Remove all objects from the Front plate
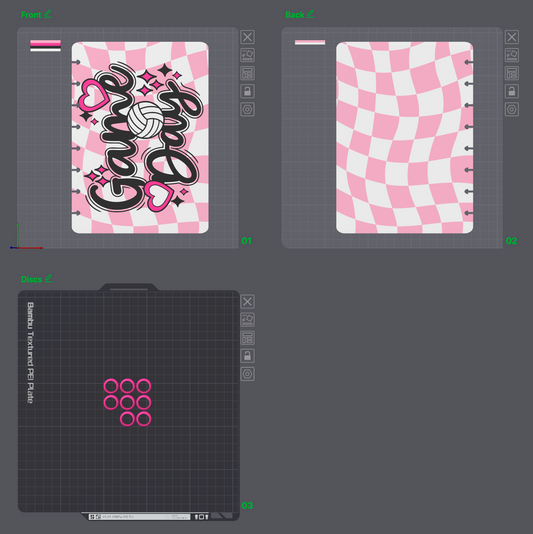This screenshot has width=533, height=534. pyautogui.click(x=248, y=37)
